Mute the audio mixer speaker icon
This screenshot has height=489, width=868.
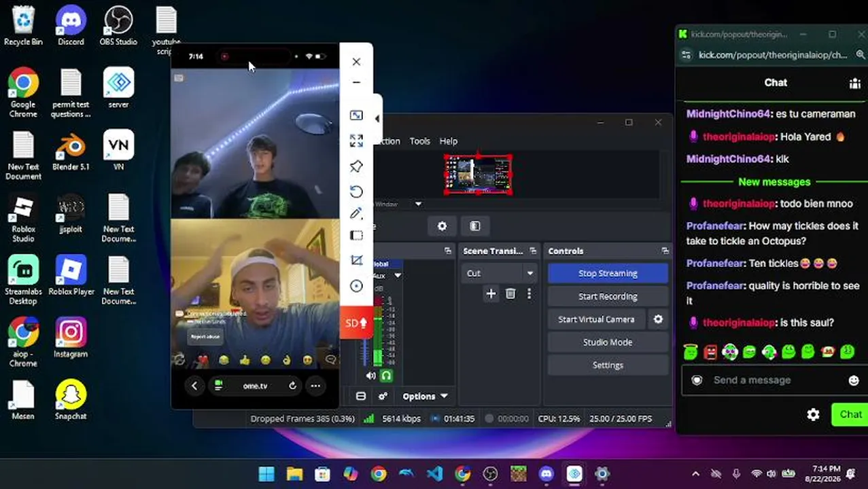pyautogui.click(x=370, y=375)
